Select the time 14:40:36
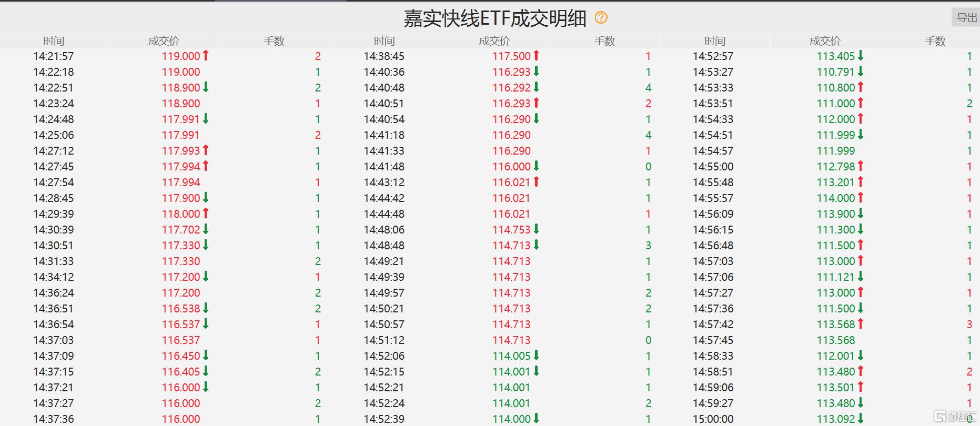This screenshot has height=426, width=980. coord(384,72)
